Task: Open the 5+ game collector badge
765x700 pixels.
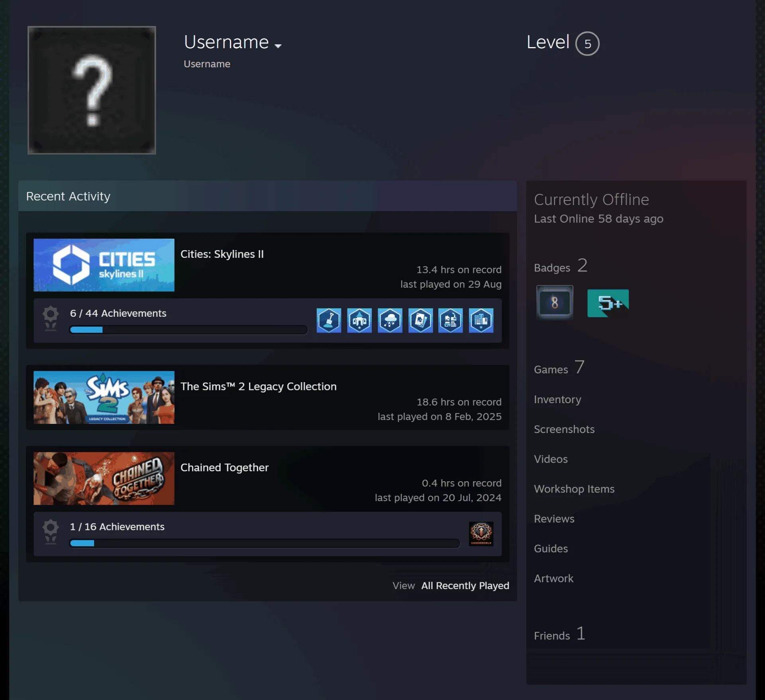Action: point(608,303)
